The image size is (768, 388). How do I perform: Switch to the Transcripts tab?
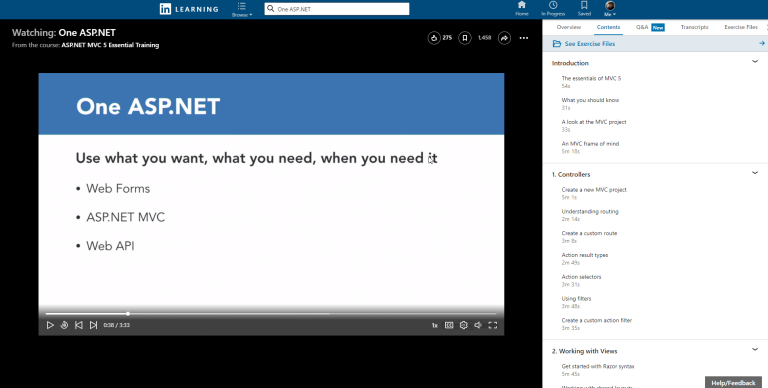tap(695, 27)
